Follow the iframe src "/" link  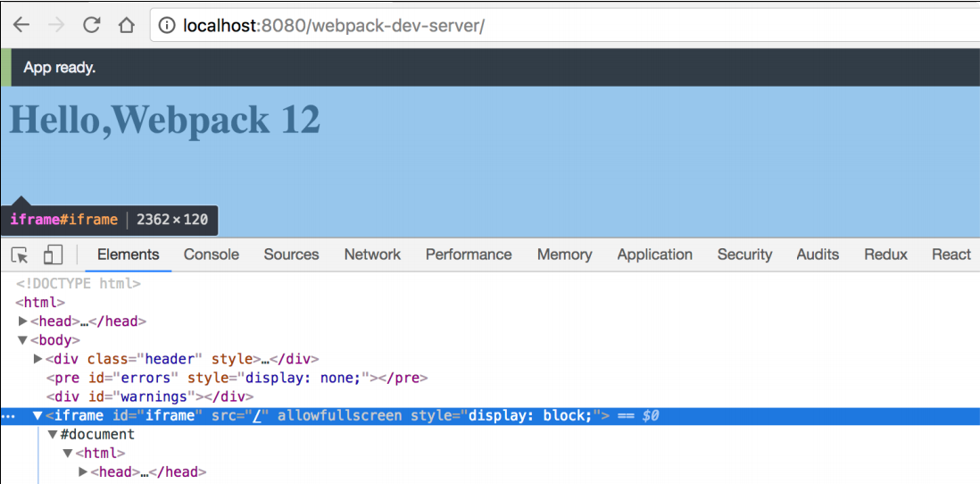[255, 415]
